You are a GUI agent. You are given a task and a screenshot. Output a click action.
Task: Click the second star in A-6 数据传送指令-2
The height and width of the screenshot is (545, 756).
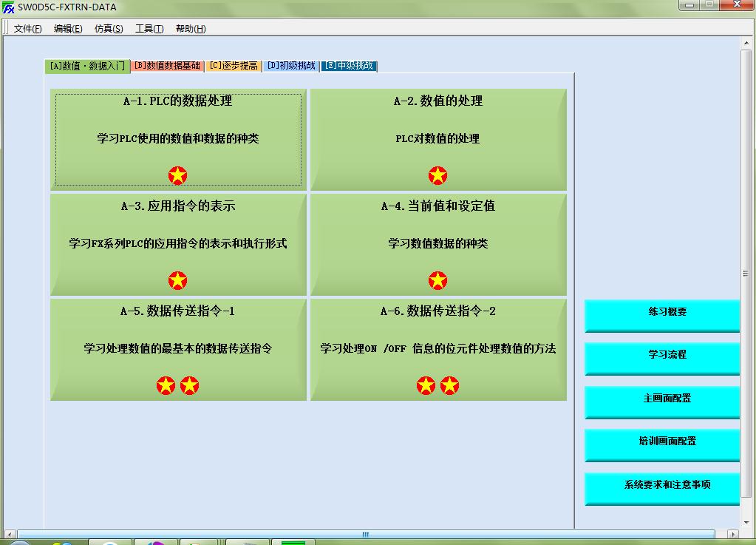click(x=449, y=385)
